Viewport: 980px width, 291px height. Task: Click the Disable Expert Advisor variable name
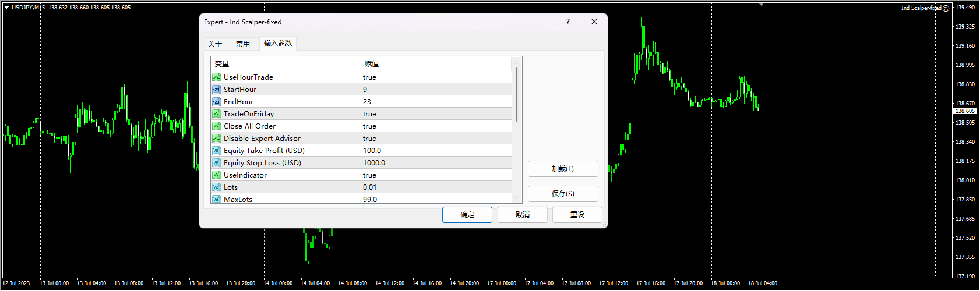(x=262, y=138)
